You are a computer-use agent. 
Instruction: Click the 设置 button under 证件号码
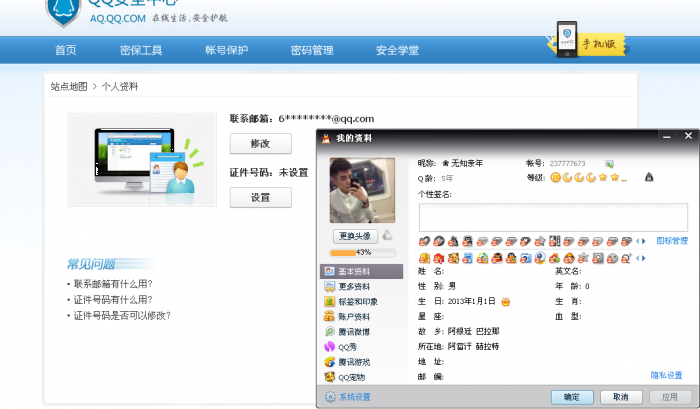(261, 197)
